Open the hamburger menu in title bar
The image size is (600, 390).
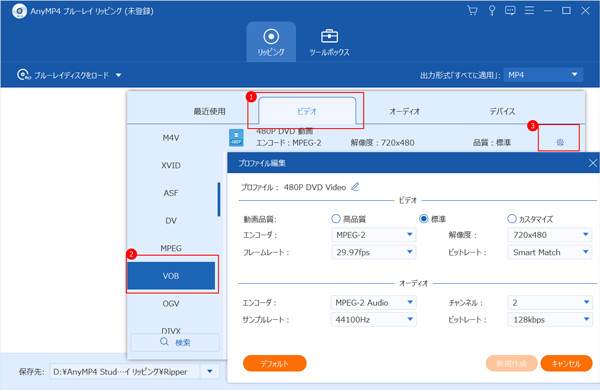coord(529,10)
